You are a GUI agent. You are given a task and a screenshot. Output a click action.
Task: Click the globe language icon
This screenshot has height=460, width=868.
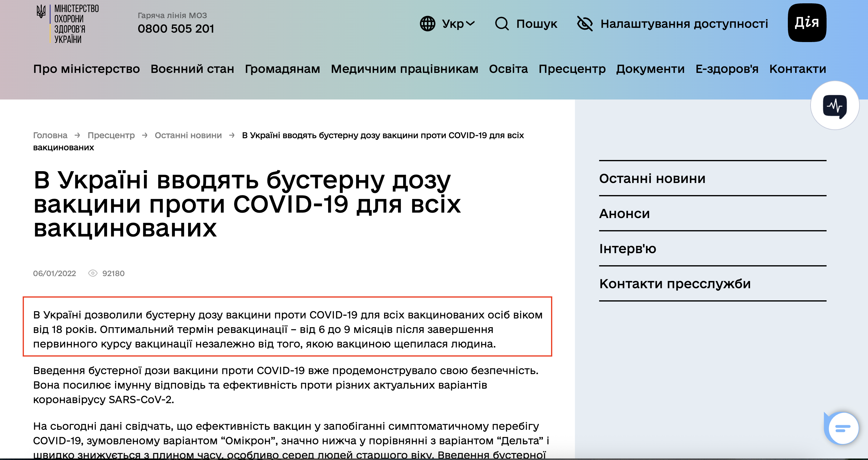428,24
